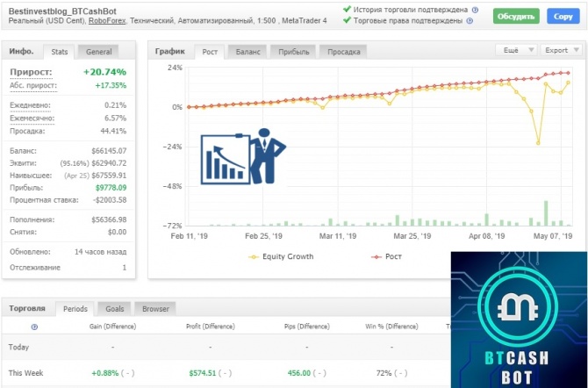
Task: Select the Прибыль chart tab
Action: 294,52
